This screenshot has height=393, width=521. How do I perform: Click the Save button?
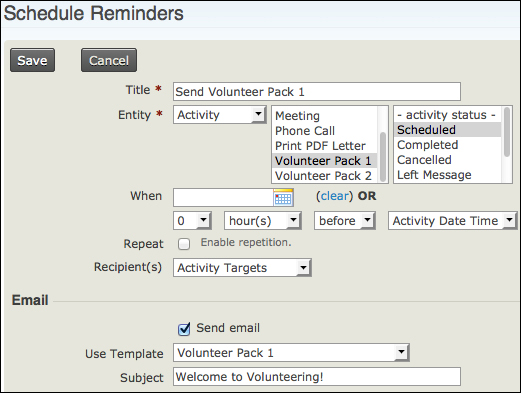coord(32,60)
